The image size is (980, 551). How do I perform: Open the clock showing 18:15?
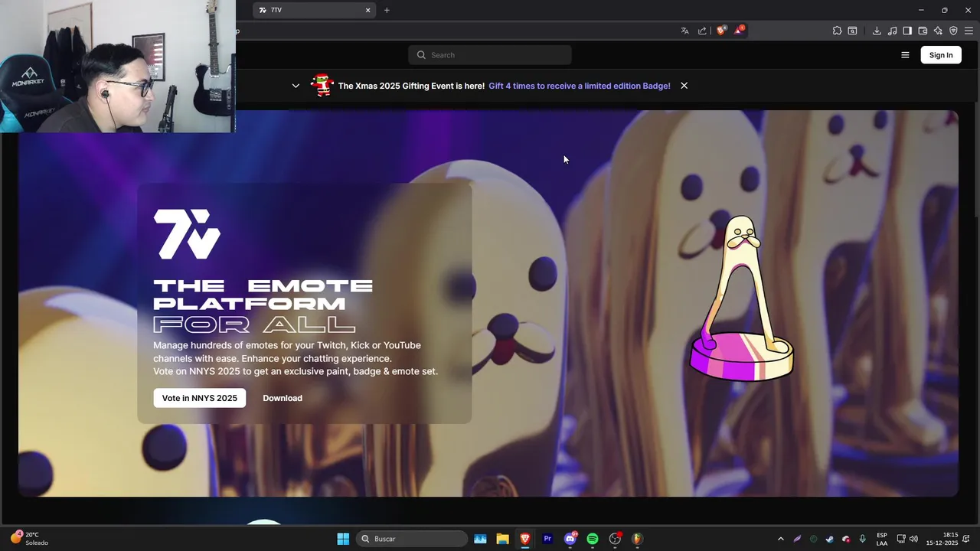click(942, 539)
